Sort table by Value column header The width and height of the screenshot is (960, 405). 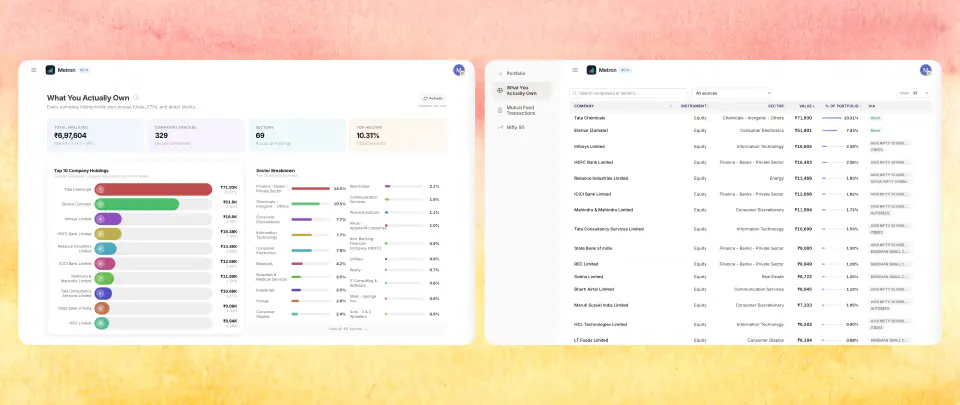[x=805, y=105]
